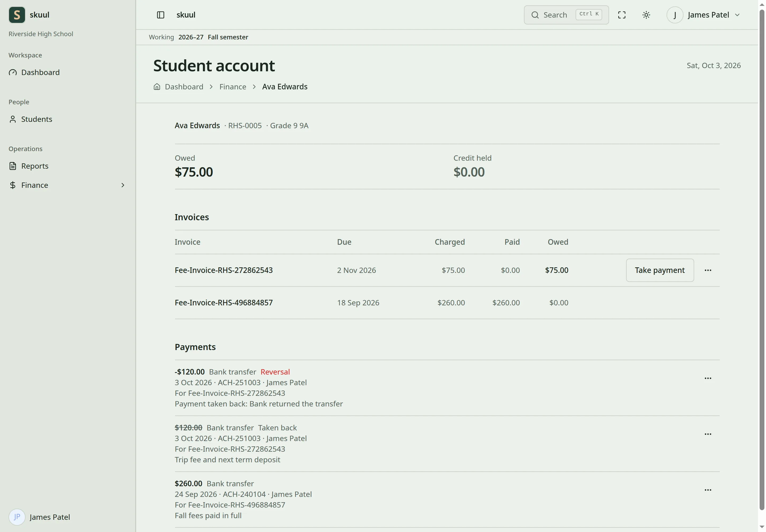Click the skuul logo icon in sidebar
The width and height of the screenshot is (766, 532).
point(17,15)
